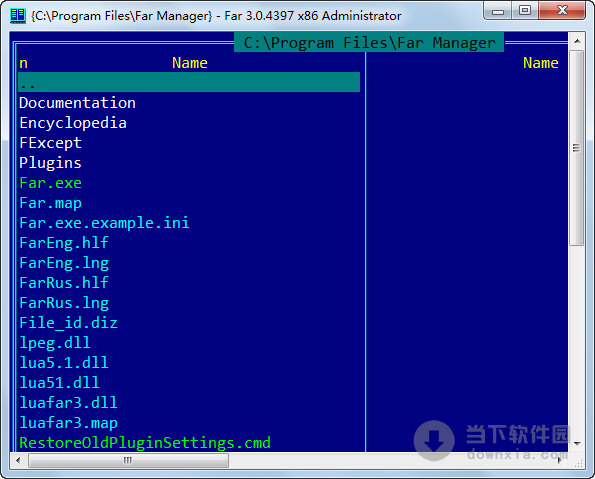The width and height of the screenshot is (595, 479).
Task: Click the horizontal scrollbar left arrow
Action: tap(18, 460)
